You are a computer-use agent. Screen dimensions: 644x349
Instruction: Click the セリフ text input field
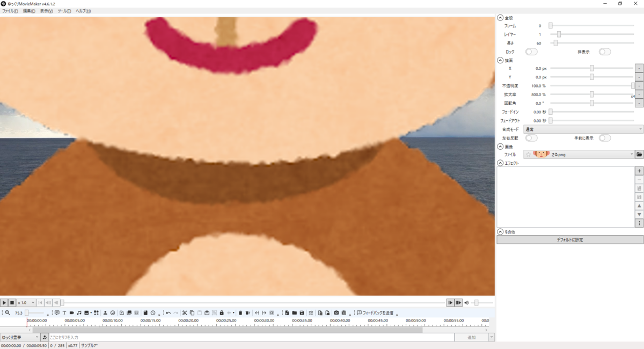252,337
